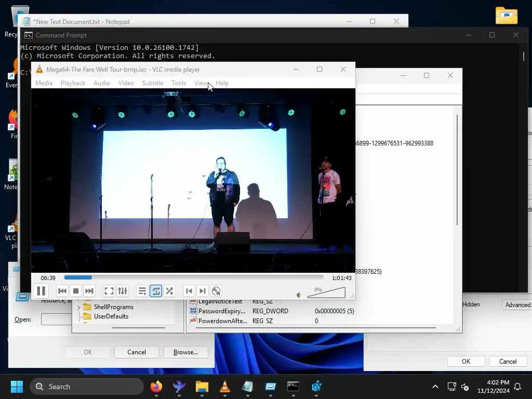Toggle VLC shuffle random playback
This screenshot has height=399, width=532.
(169, 291)
